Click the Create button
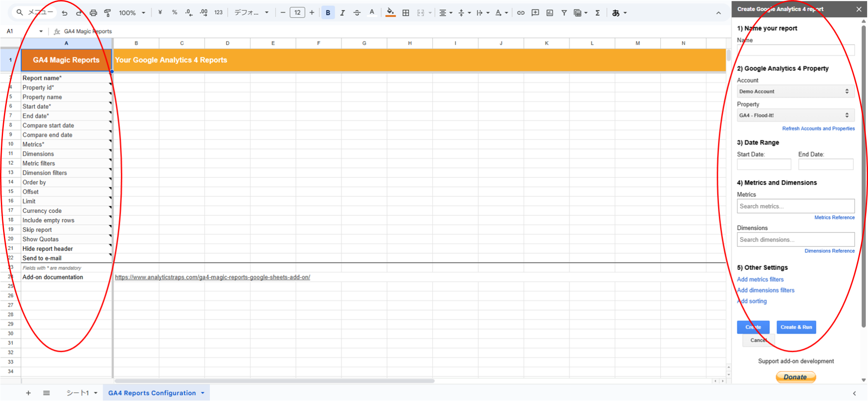 click(x=753, y=327)
